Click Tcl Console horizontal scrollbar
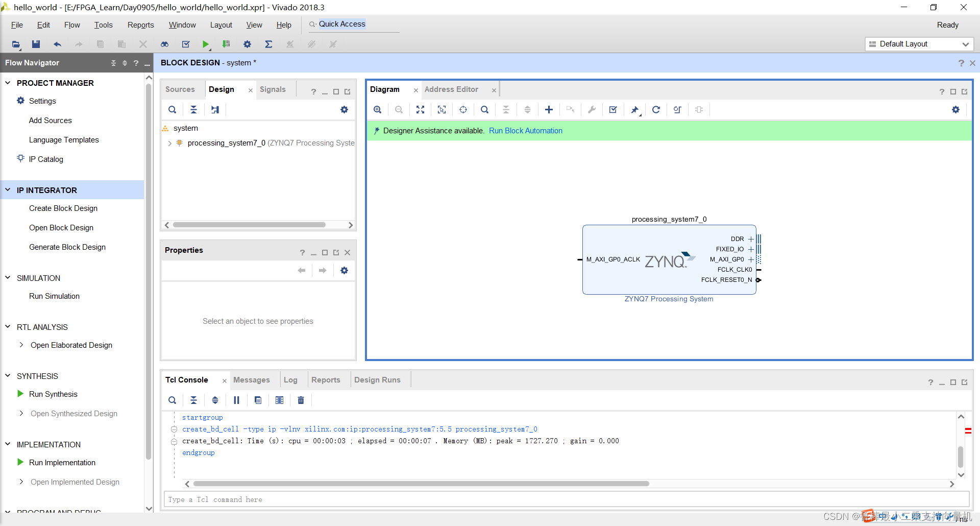The image size is (980, 526). (x=421, y=484)
